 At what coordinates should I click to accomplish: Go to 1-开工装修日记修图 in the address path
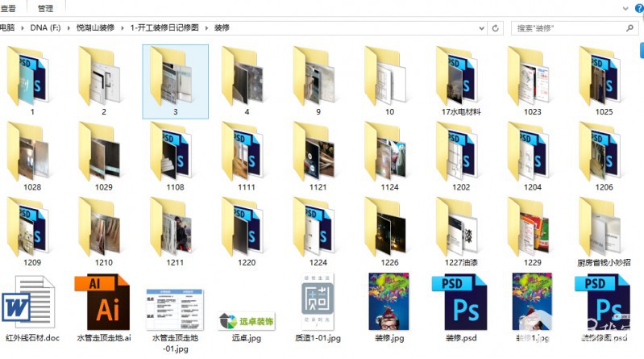tap(166, 28)
